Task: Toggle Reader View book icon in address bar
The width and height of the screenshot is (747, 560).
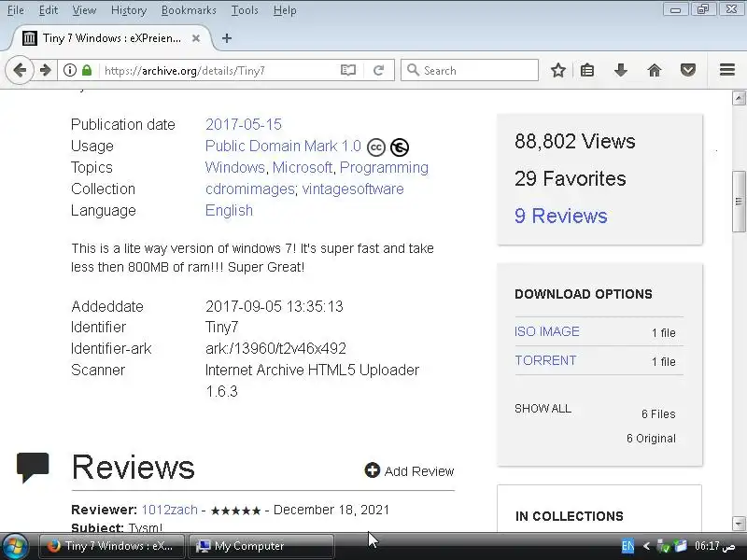Action: (x=348, y=71)
